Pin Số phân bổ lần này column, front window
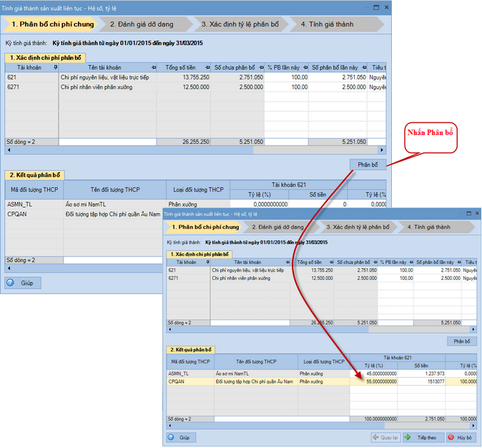The image size is (482, 448). [459, 262]
